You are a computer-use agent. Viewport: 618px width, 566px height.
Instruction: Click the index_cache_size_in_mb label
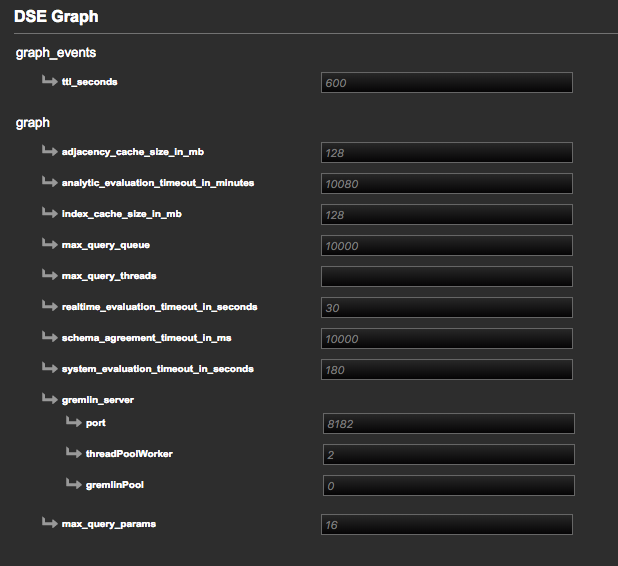tap(121, 214)
